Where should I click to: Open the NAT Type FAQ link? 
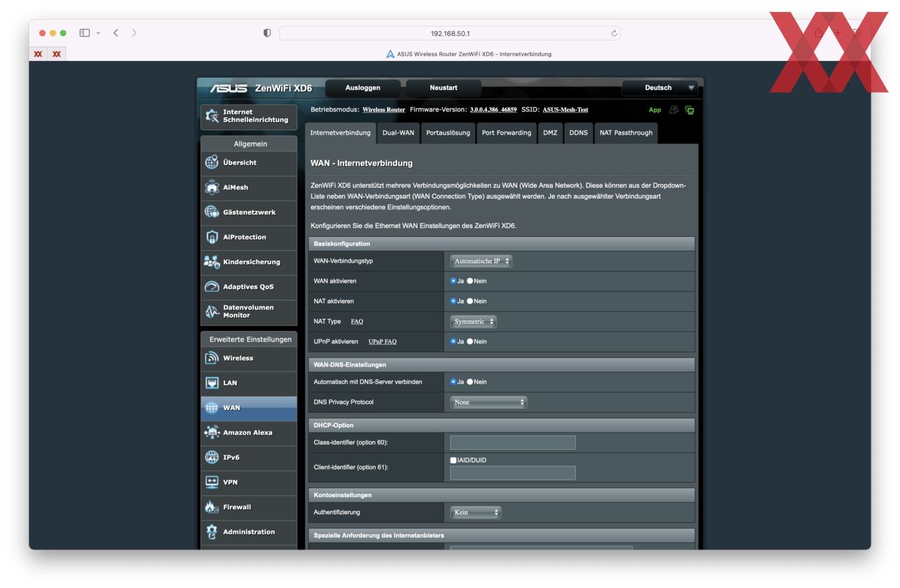pyautogui.click(x=357, y=321)
